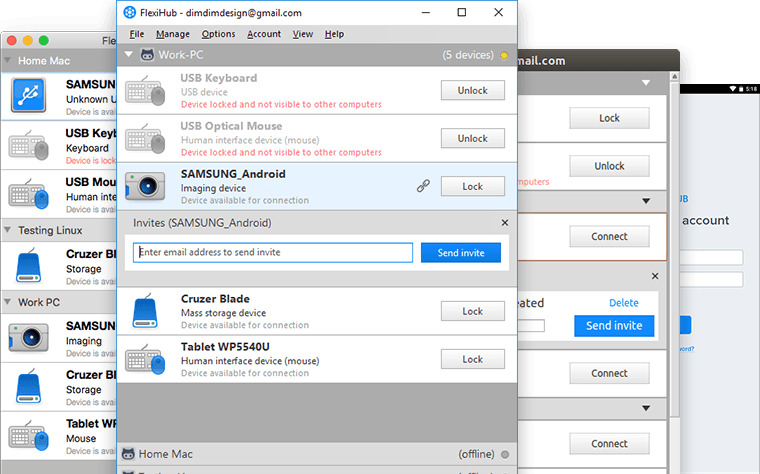760x474 pixels.
Task: Lock the SAMSUNG_Android imaging device
Action: point(473,186)
